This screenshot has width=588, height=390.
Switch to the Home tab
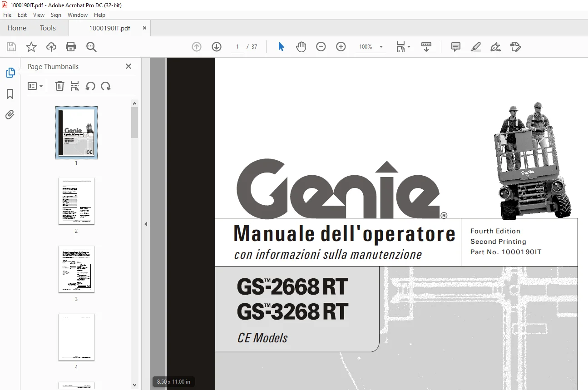17,28
